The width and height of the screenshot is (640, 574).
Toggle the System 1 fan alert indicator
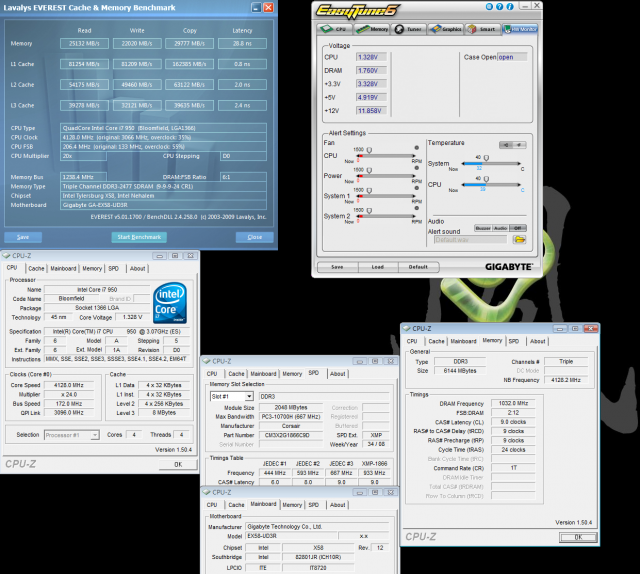pyautogui.click(x=416, y=188)
